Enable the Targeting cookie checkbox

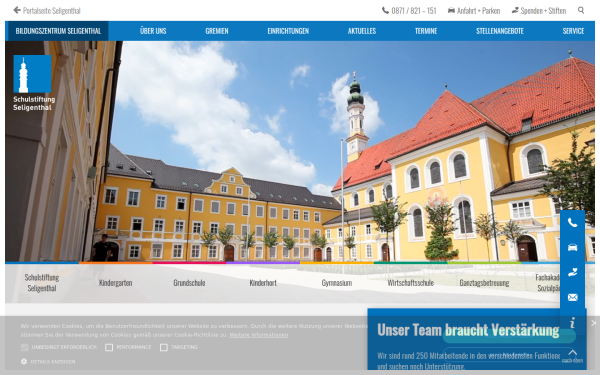pos(164,347)
